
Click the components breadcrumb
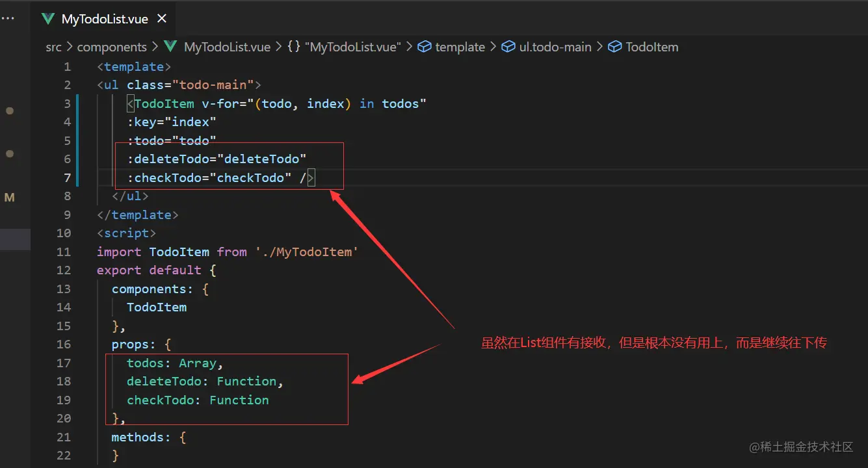point(112,47)
